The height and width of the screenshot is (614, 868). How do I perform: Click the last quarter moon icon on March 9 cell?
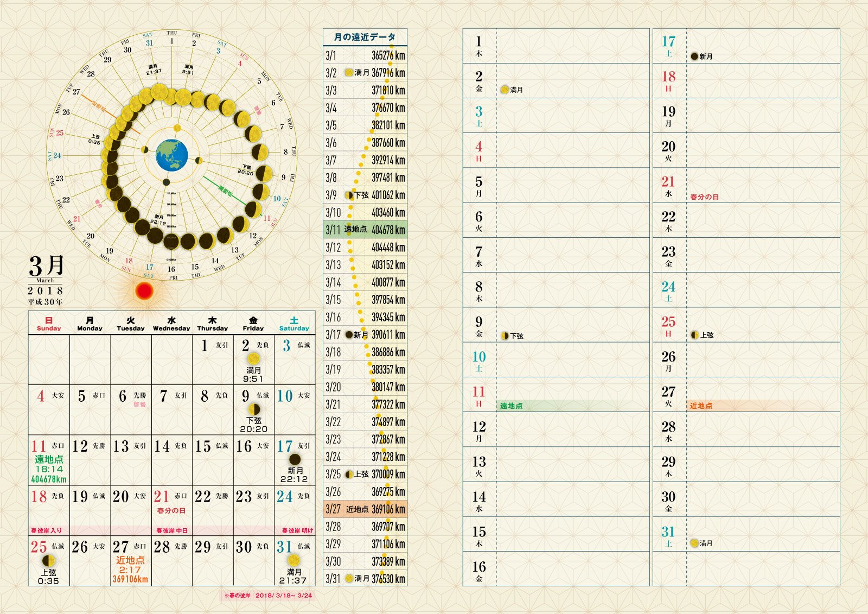point(253,409)
